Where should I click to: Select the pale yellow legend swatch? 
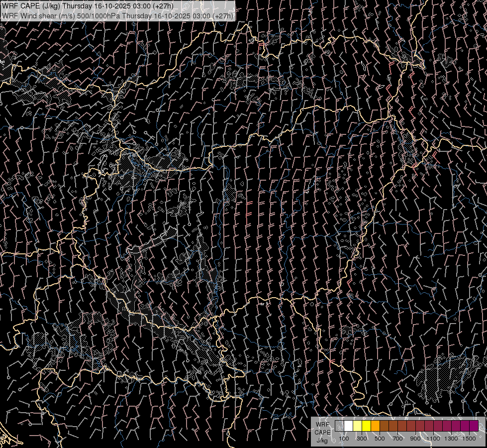coord(357,426)
